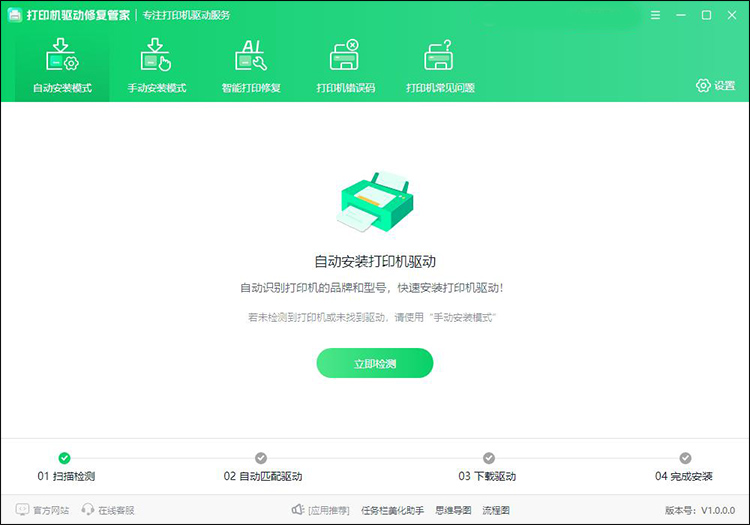Open 打印机常见问题 printer FAQ section

(x=440, y=56)
